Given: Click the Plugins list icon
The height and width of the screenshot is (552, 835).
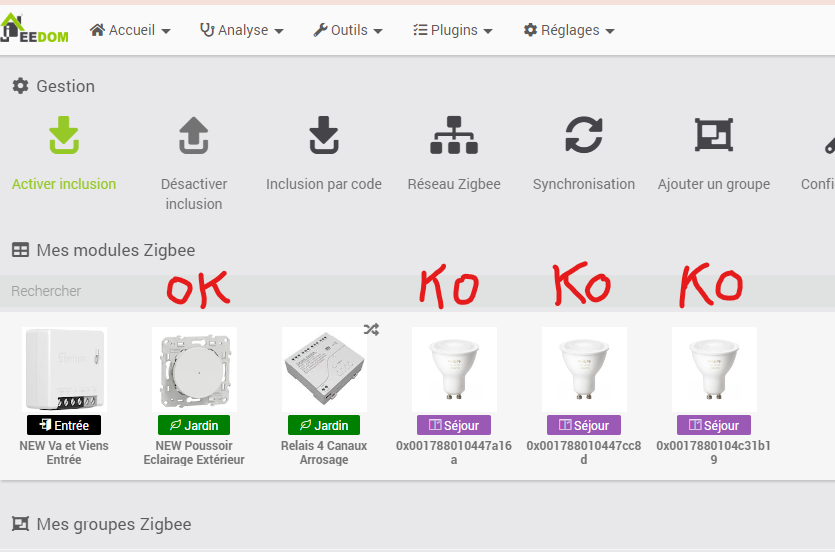Looking at the screenshot, I should [420, 30].
